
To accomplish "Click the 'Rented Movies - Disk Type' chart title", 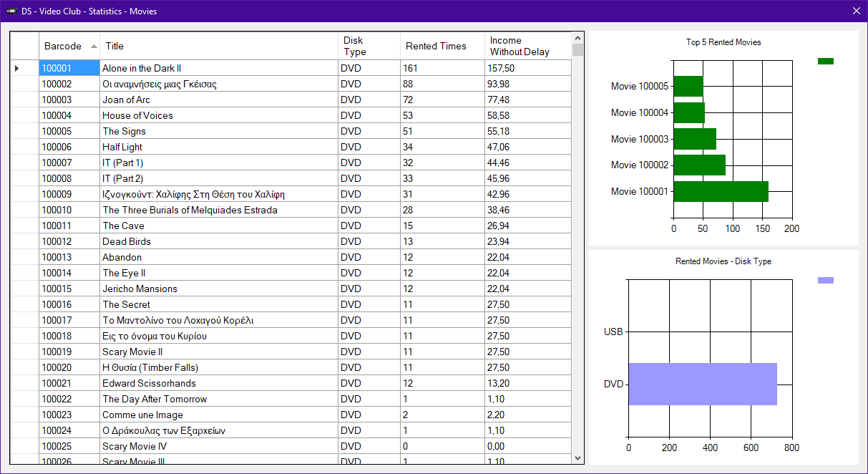I will 723,261.
